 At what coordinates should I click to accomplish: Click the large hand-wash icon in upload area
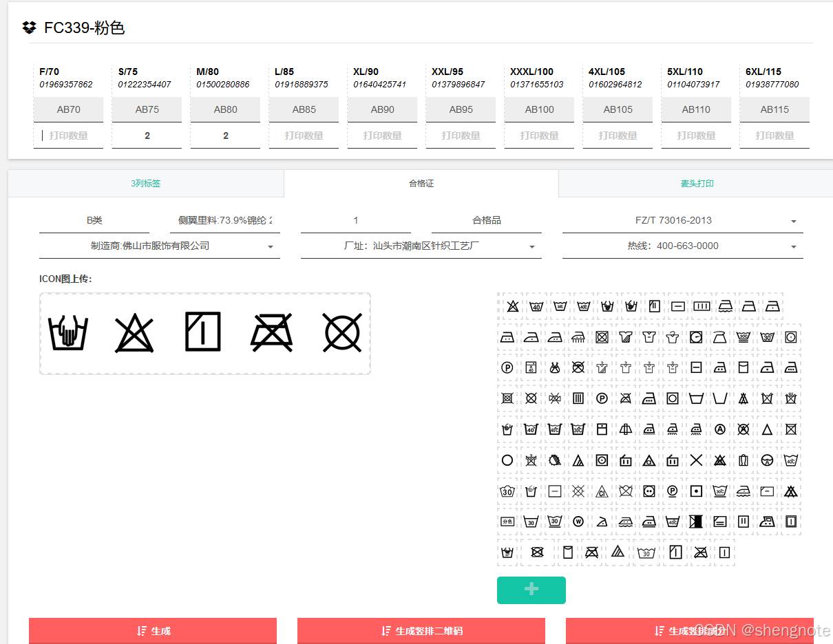coord(68,333)
